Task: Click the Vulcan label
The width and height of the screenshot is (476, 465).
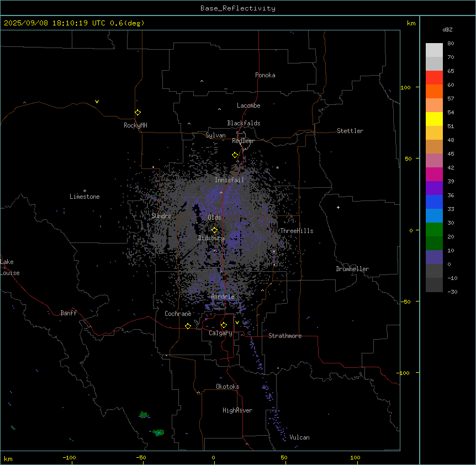Action: tap(299, 437)
